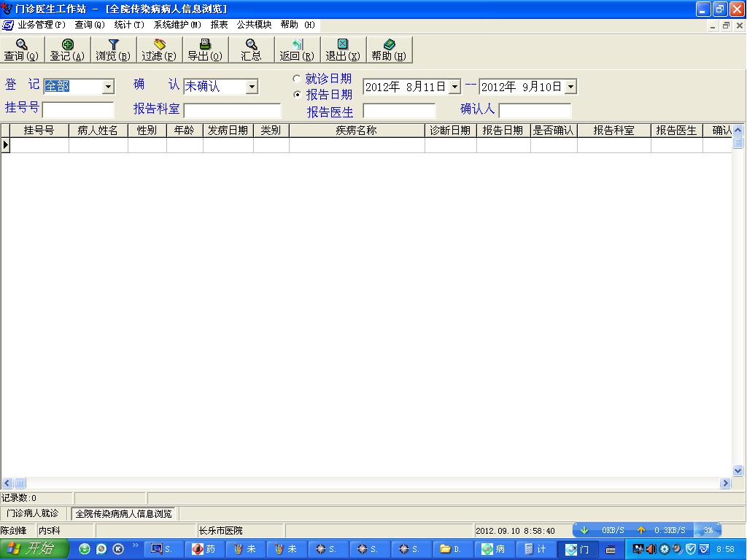Screen dimensions: 747x560
Task: Click the 是否确认 column header
Action: [554, 131]
